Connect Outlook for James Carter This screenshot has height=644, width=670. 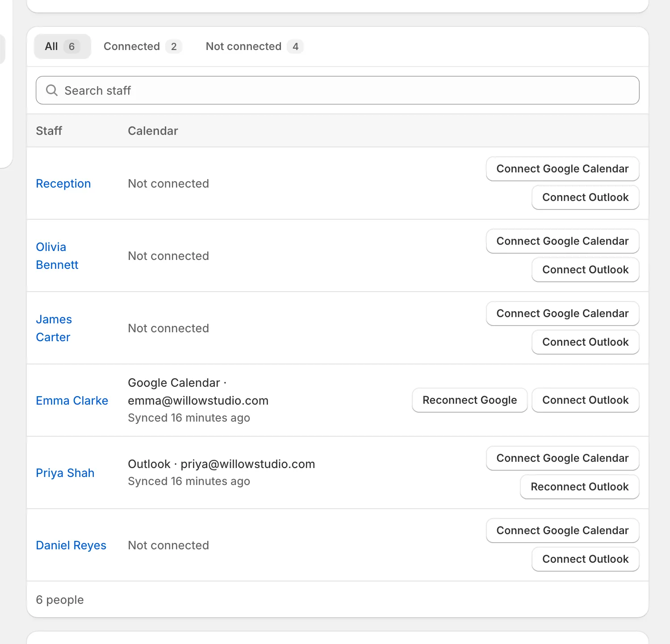[x=586, y=342]
